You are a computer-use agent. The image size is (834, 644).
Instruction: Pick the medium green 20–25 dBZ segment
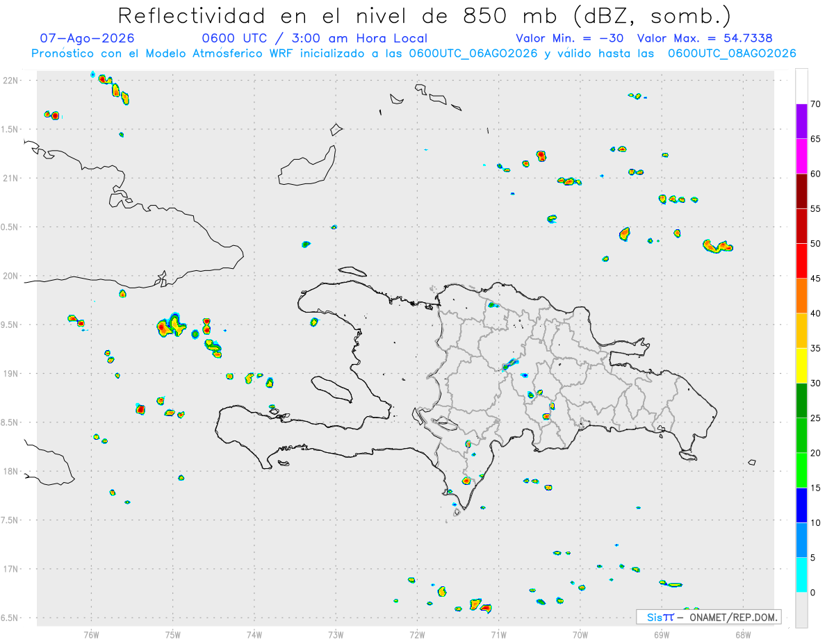801,436
